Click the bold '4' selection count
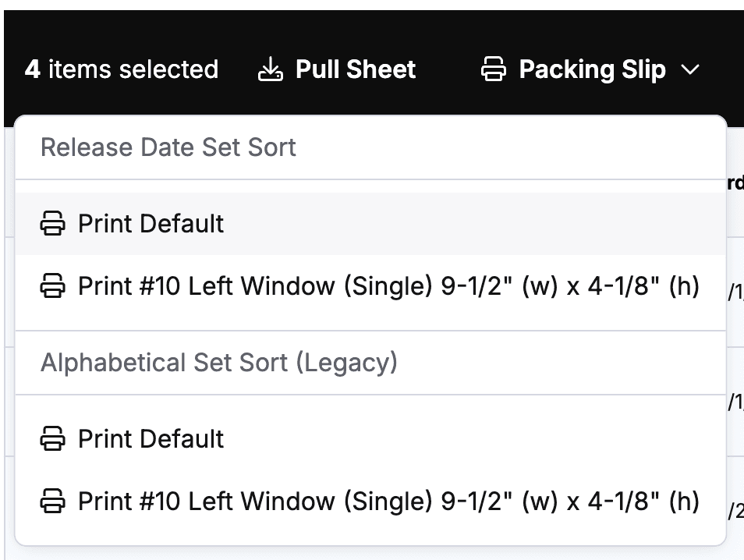The width and height of the screenshot is (744, 560). [x=32, y=70]
